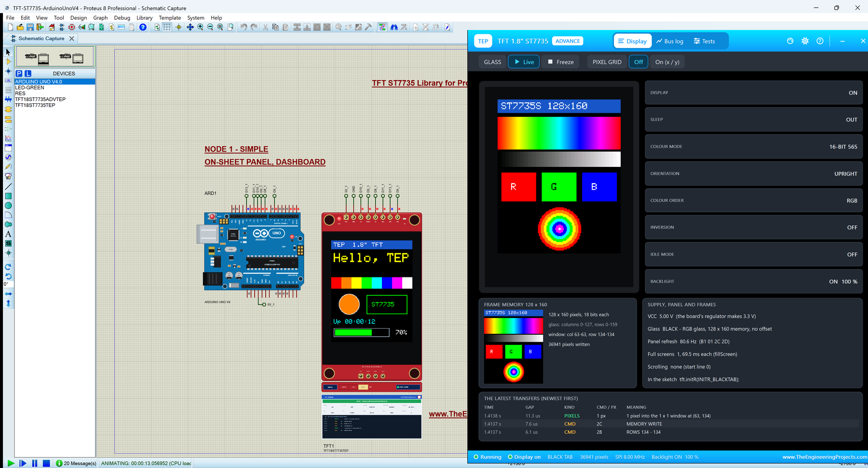Select ARDUINO UNO V4.0 in devices list
This screenshot has width=868, height=468.
(54, 82)
